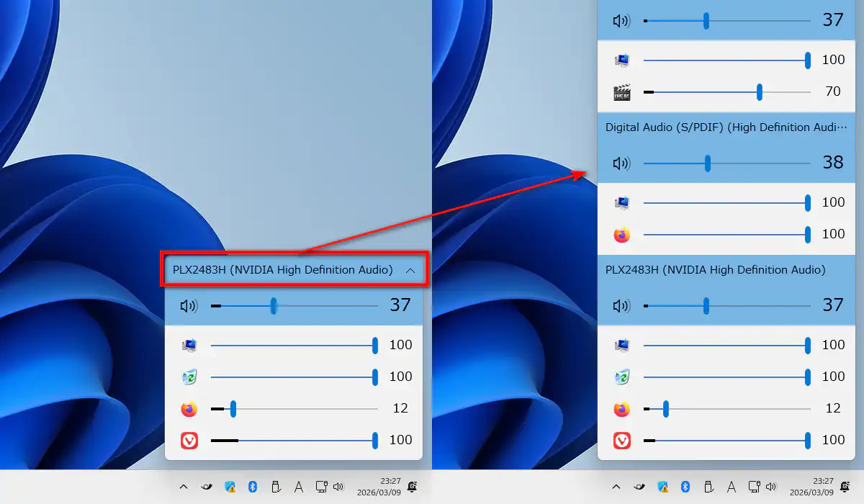The image size is (864, 504).
Task: Mute PLX2483H speaker in the left mixer
Action: (189, 306)
